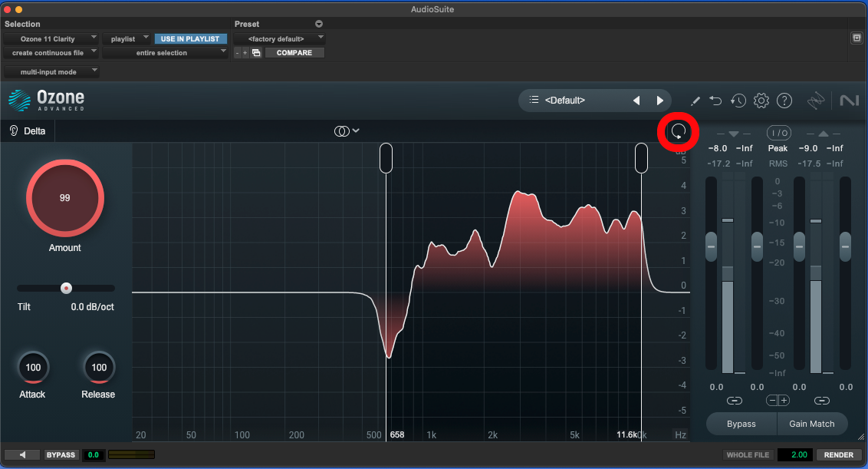Open the multi-input mode dropdown

(51, 72)
